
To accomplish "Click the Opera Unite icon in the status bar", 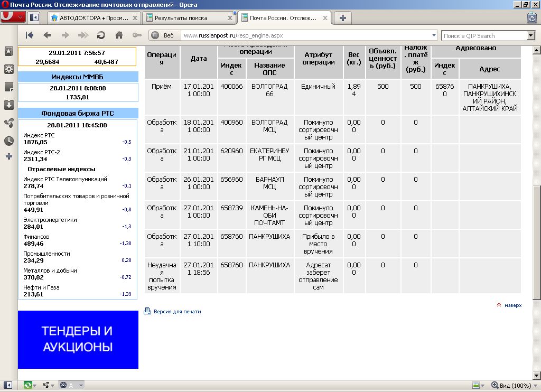I will coord(46,385).
